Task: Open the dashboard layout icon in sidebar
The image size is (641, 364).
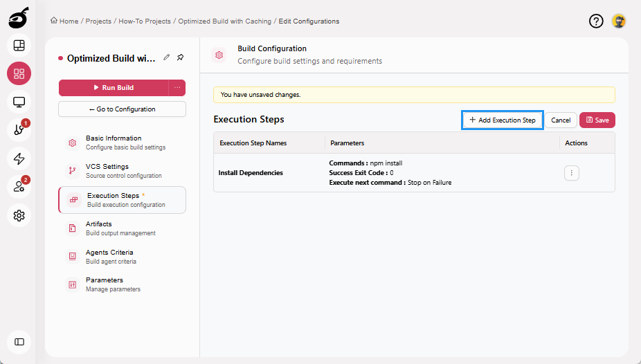Action: pos(19,46)
